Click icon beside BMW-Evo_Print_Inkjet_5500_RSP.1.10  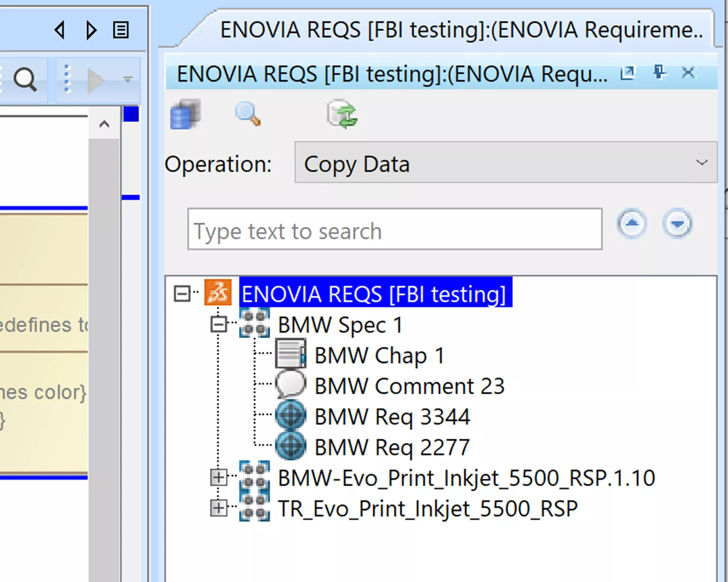click(x=254, y=476)
